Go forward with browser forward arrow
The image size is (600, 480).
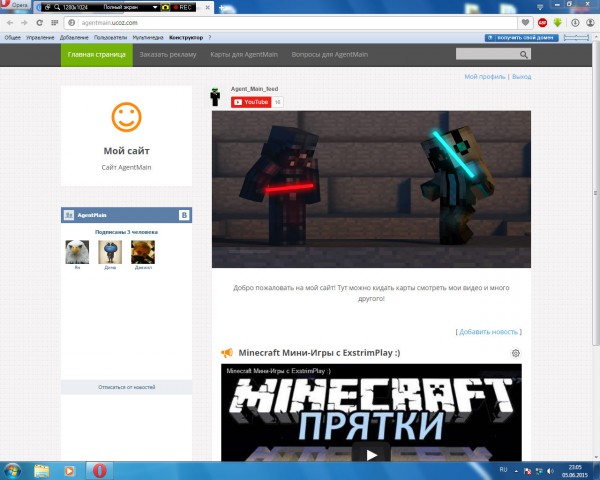24,23
